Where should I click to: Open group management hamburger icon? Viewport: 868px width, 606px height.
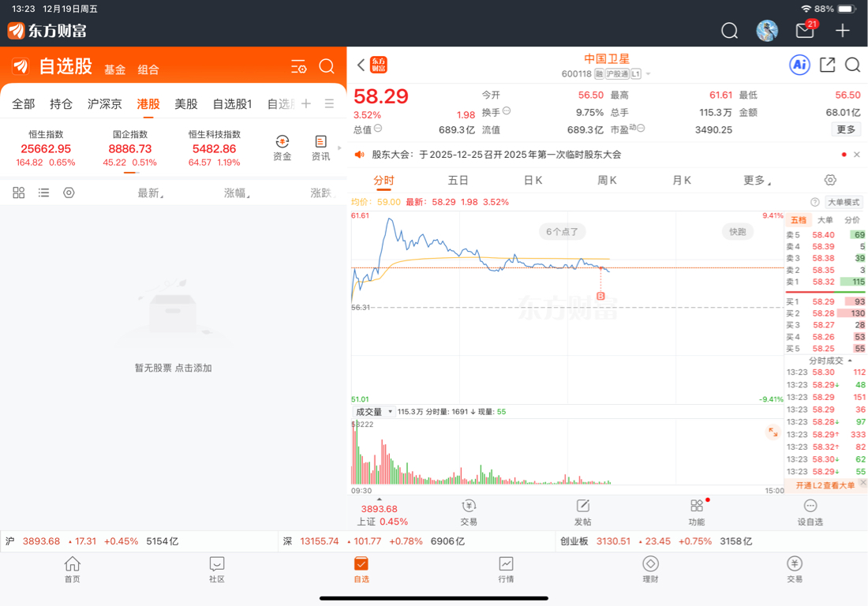pos(329,103)
